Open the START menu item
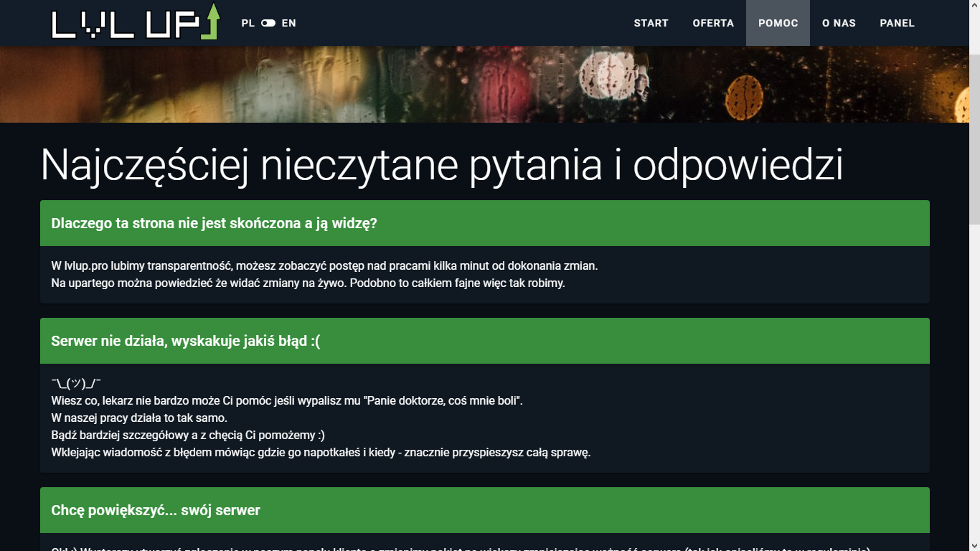Image resolution: width=980 pixels, height=551 pixels. point(651,23)
